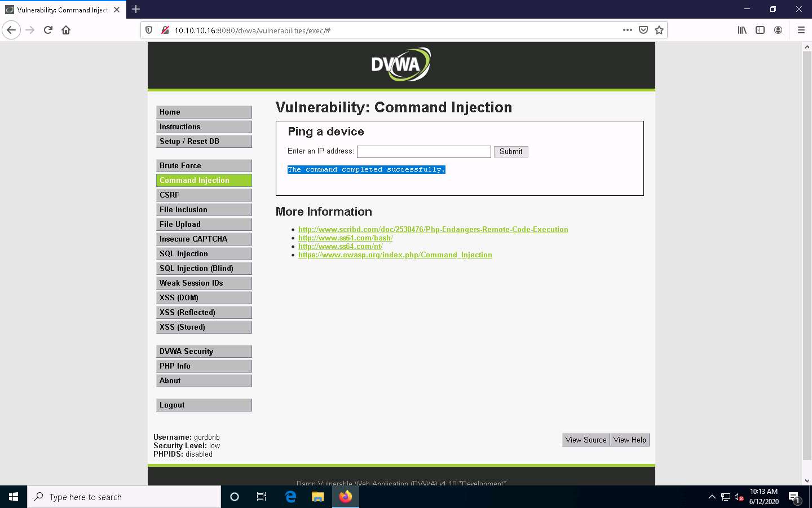The height and width of the screenshot is (508, 812).
Task: Click the tracking protection shield icon
Action: 148,30
